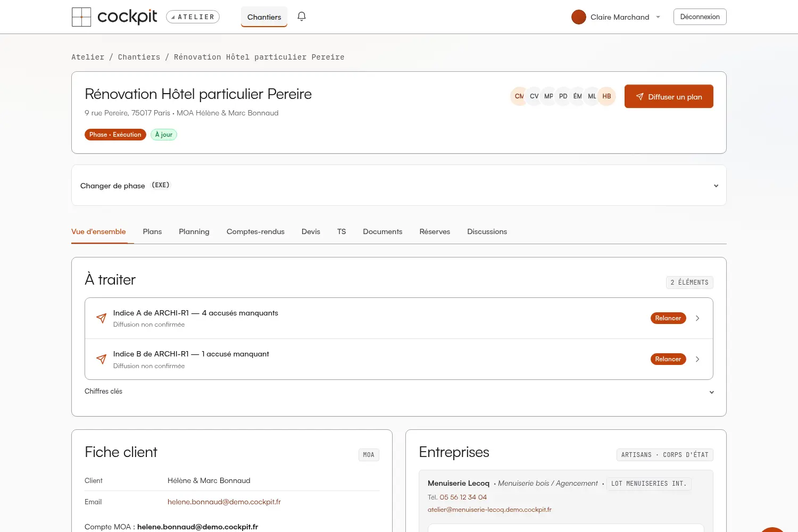The image size is (798, 532).
Task: Select the MP team member avatar
Action: [548, 96]
